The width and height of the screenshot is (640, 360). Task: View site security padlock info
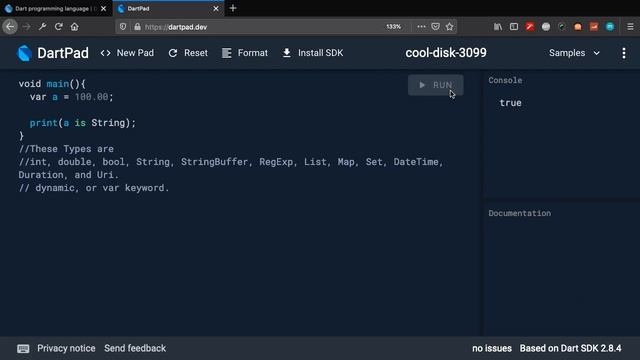138,27
